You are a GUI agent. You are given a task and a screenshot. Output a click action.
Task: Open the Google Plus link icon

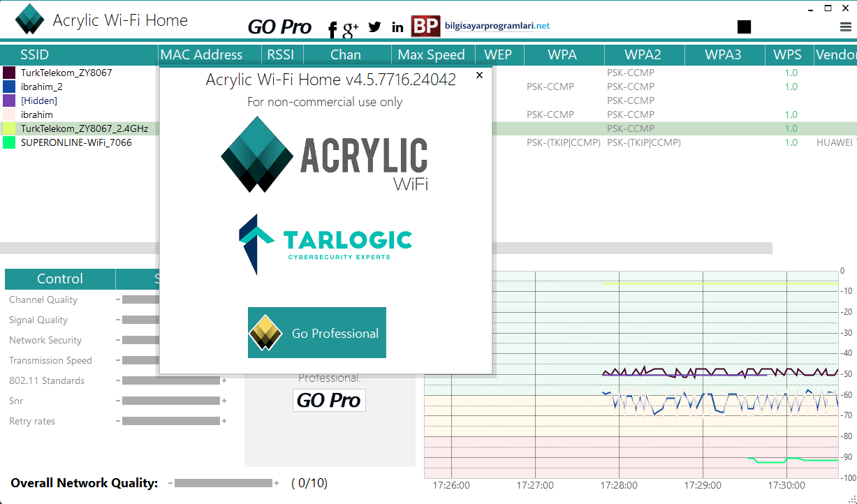[x=351, y=28]
